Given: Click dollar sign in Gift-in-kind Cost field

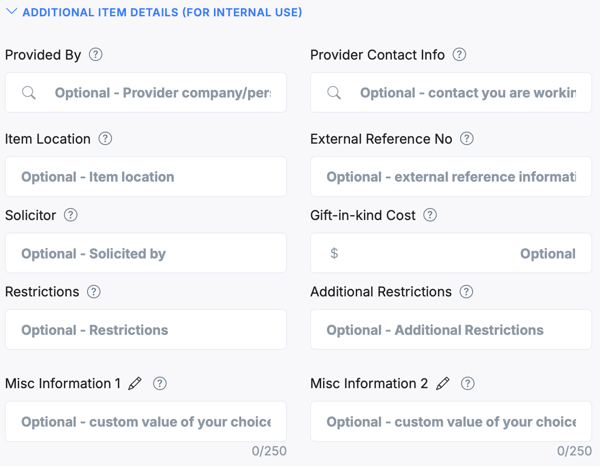Looking at the screenshot, I should [334, 253].
